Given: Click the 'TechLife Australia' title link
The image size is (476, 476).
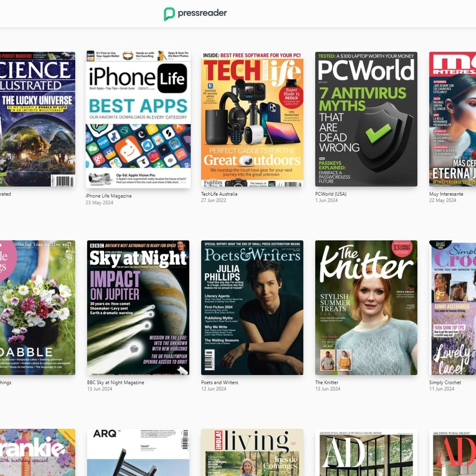Looking at the screenshot, I should (219, 194).
